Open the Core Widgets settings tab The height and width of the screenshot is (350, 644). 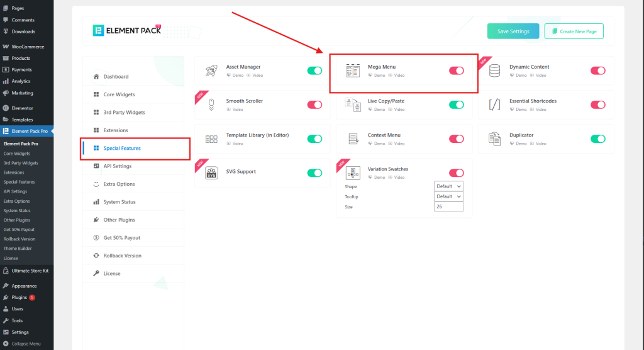tap(119, 94)
